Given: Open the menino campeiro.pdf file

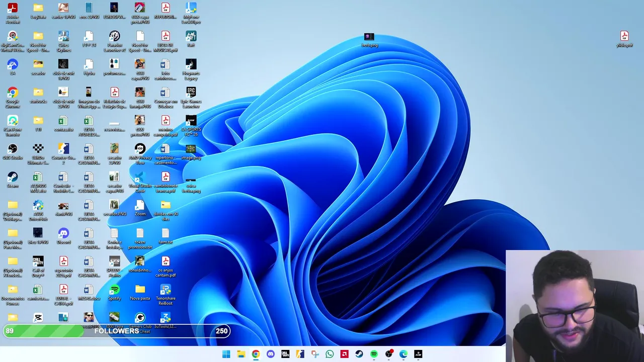Looking at the screenshot, I should [x=166, y=126].
